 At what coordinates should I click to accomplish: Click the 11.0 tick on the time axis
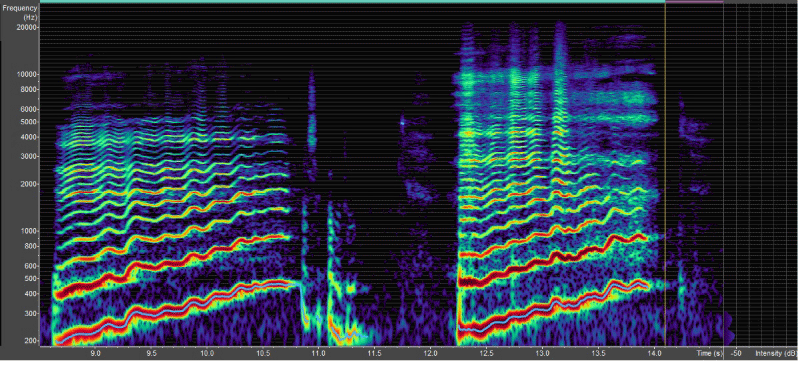[318, 353]
